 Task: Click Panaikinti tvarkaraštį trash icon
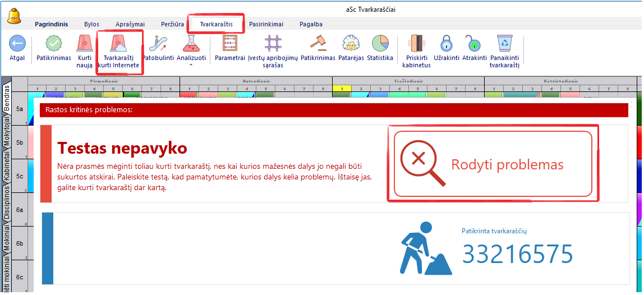click(504, 43)
